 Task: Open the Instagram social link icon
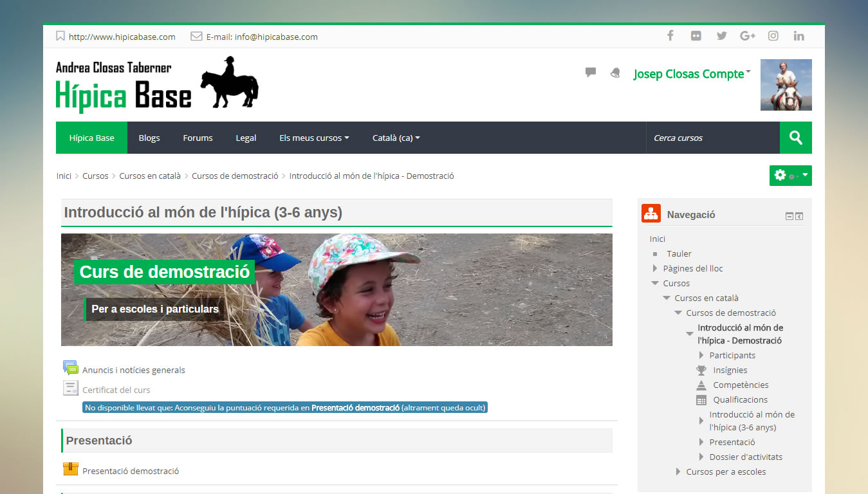tap(773, 36)
